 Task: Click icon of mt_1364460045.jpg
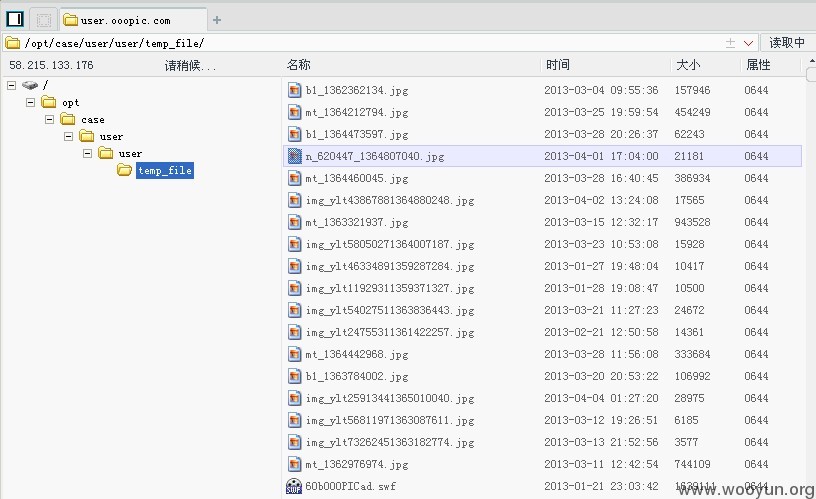tap(295, 178)
